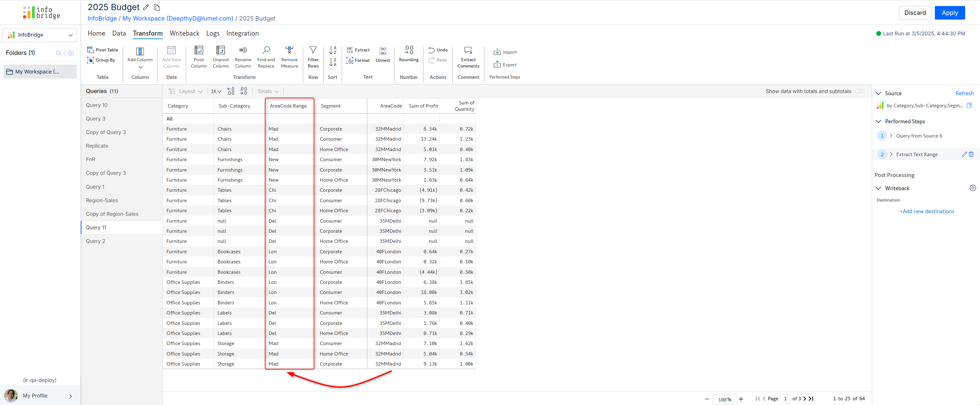Click the Pivot Column icon

point(198,50)
